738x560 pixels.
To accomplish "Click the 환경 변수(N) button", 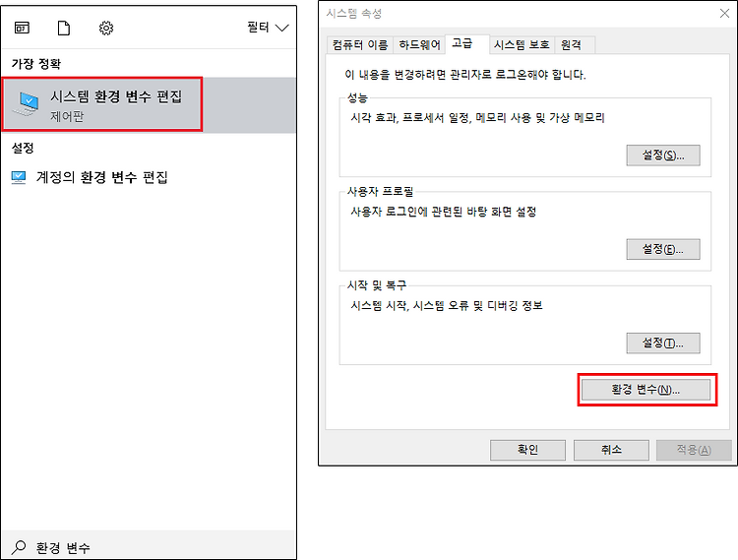I will click(x=646, y=390).
